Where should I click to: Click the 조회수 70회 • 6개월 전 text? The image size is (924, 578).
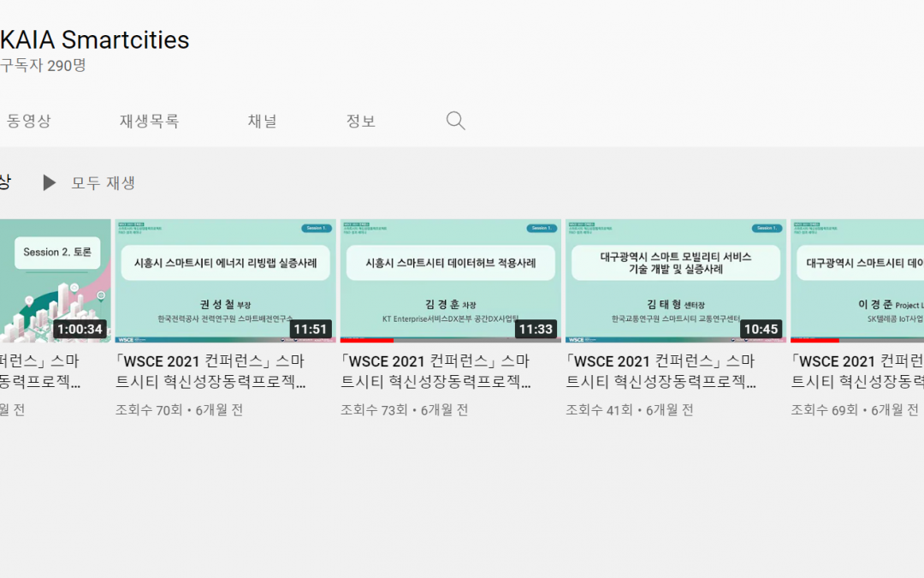[x=179, y=410]
